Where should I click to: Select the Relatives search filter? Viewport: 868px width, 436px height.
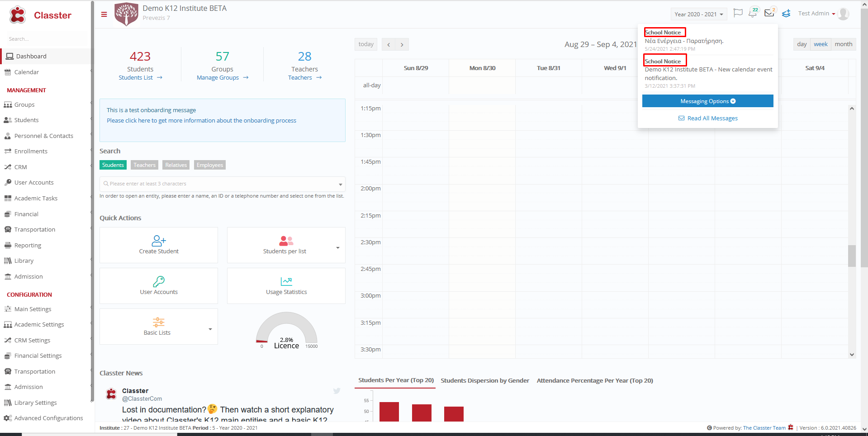[x=176, y=165]
